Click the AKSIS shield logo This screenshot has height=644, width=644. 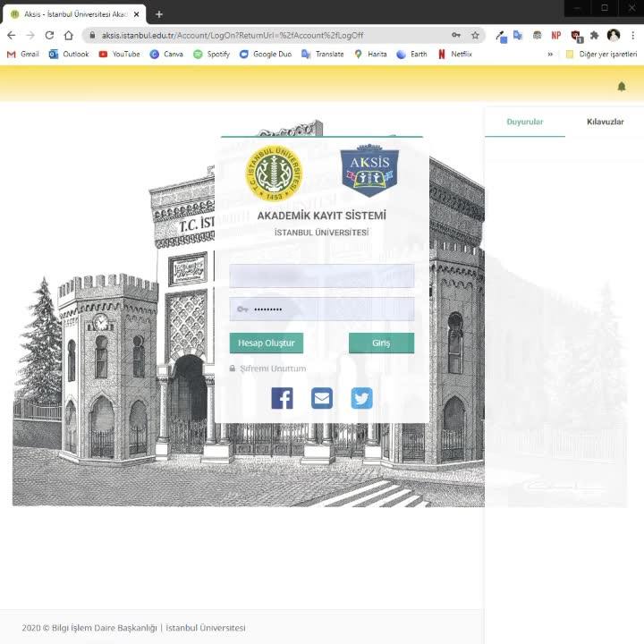click(x=369, y=171)
